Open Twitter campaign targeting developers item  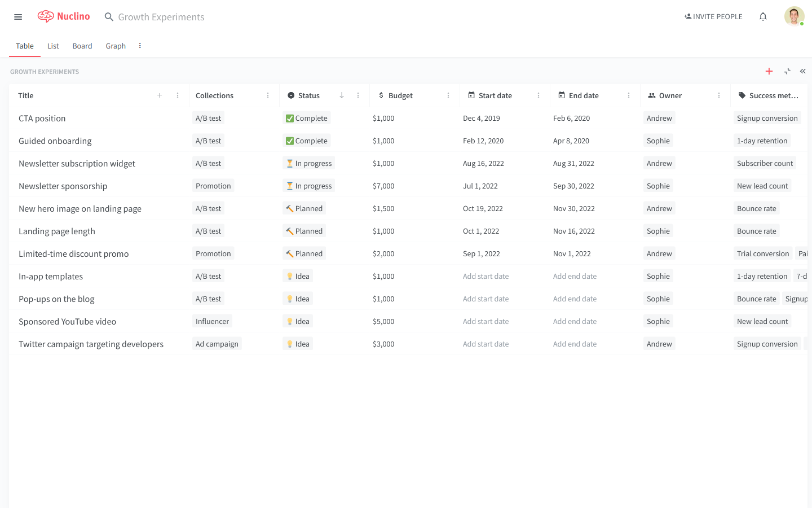tap(91, 344)
